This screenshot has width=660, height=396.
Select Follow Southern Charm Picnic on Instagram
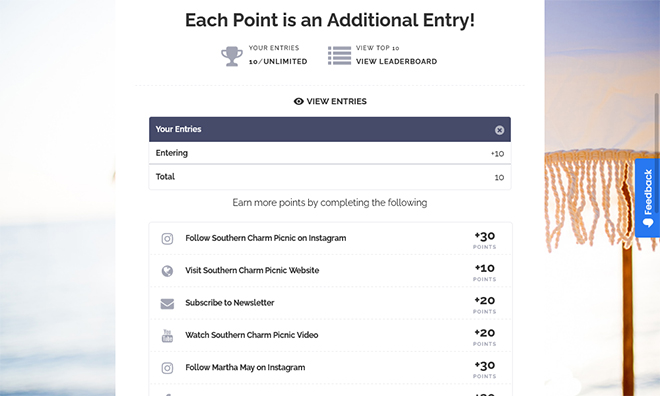pos(330,239)
